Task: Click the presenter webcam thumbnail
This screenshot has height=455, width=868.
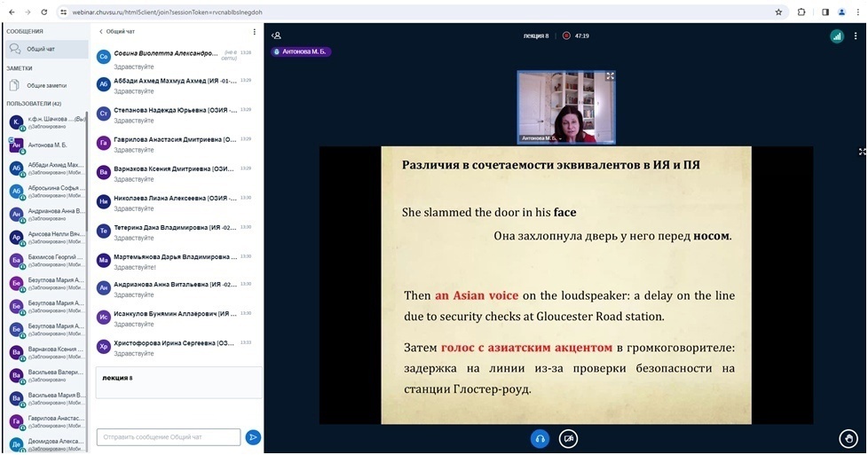Action: [566, 107]
